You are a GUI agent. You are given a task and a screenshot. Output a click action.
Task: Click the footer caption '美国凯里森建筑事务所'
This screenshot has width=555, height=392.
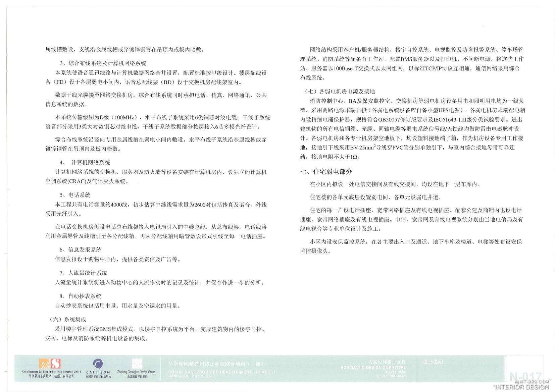pyautogui.click(x=98, y=377)
